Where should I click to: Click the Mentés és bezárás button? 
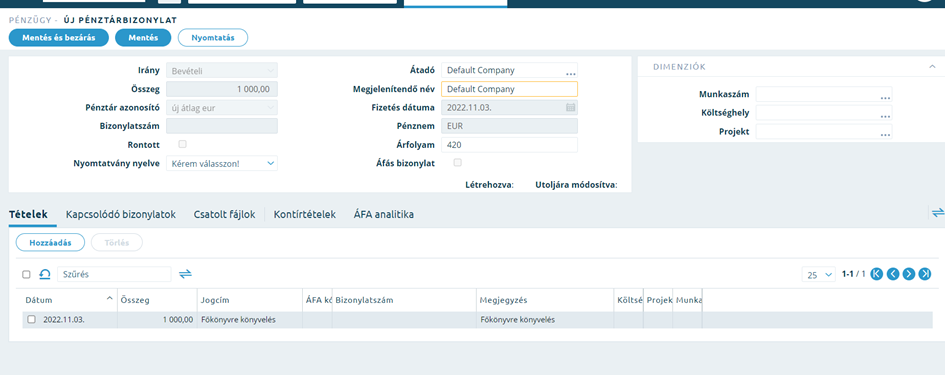tap(58, 37)
